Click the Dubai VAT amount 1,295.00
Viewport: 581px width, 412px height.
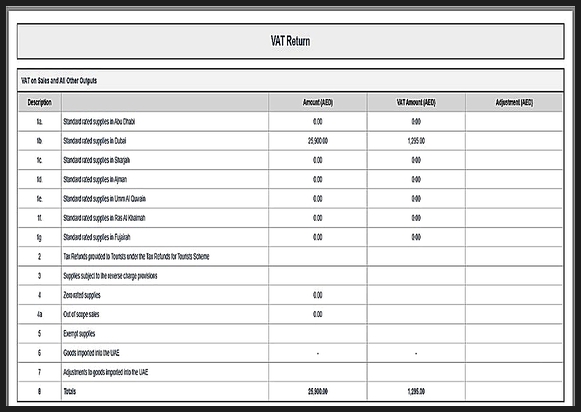[416, 141]
